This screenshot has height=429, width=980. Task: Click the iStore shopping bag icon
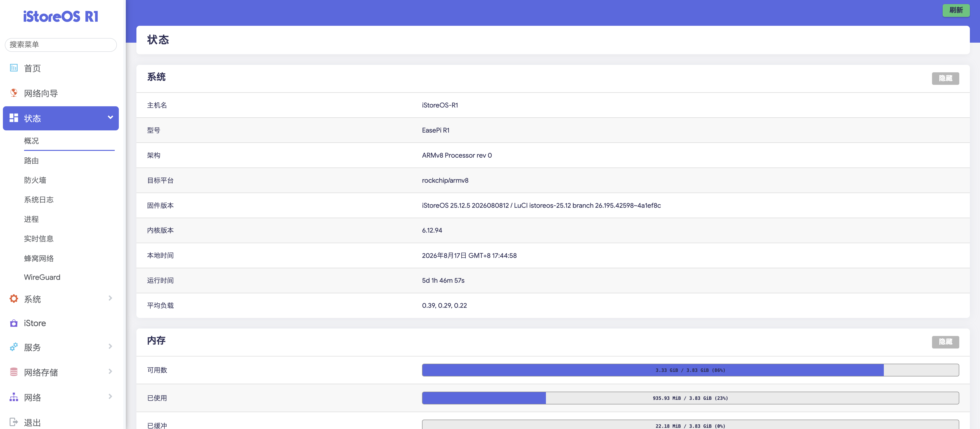click(14, 323)
